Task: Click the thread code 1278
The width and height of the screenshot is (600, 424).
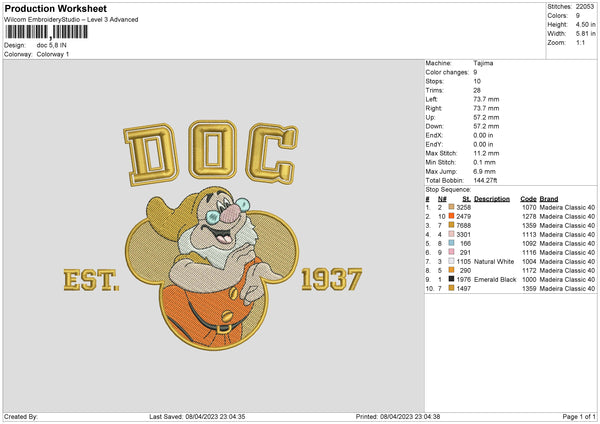Action: 529,217
